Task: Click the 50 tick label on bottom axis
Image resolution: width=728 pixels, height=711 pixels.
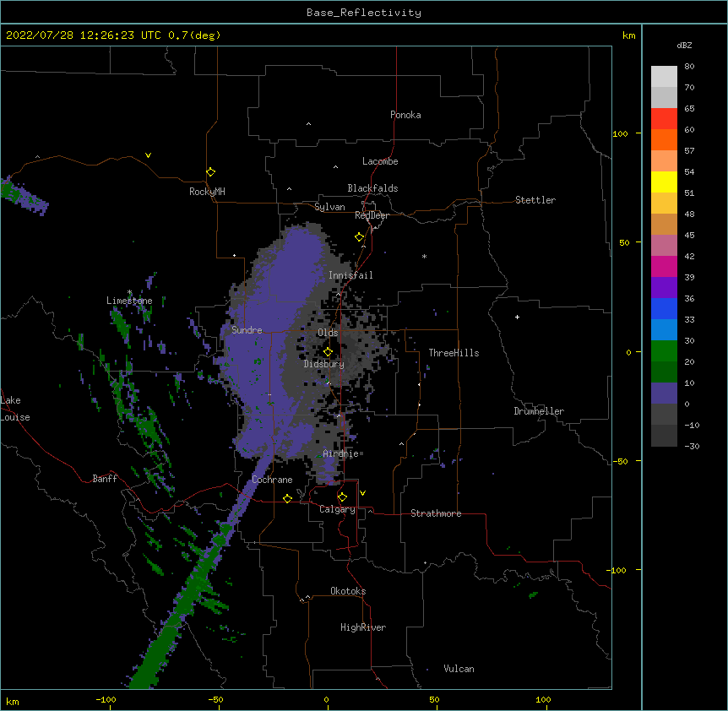Action: pos(434,699)
